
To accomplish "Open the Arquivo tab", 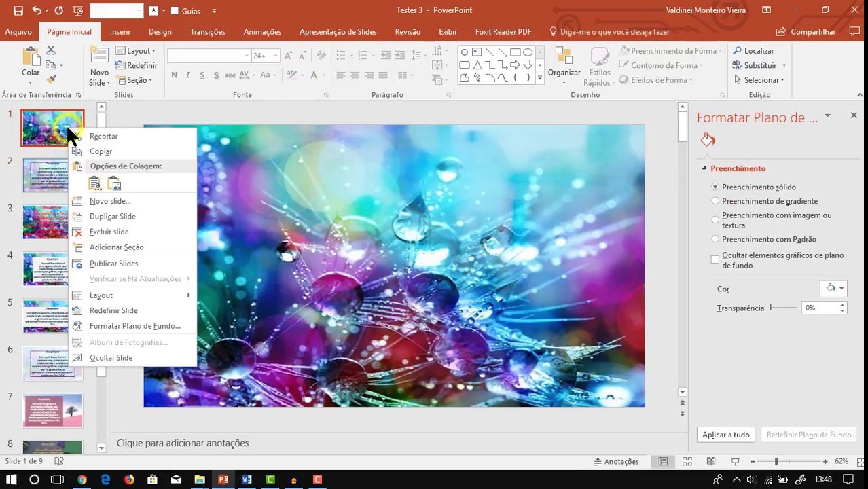I will [x=18, y=32].
